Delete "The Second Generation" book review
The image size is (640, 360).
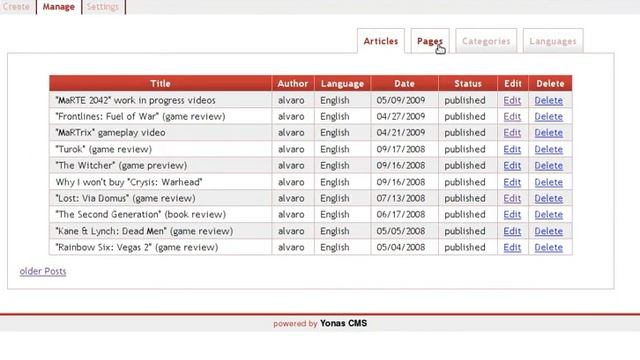[x=549, y=215]
